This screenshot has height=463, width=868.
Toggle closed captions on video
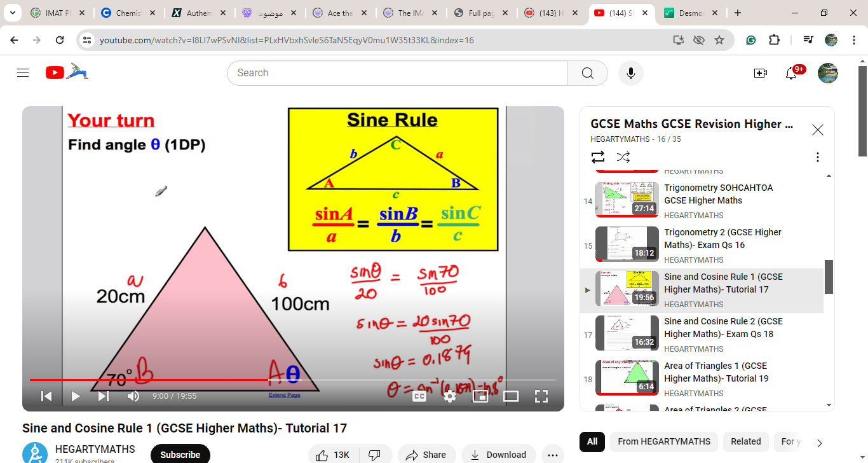(419, 396)
